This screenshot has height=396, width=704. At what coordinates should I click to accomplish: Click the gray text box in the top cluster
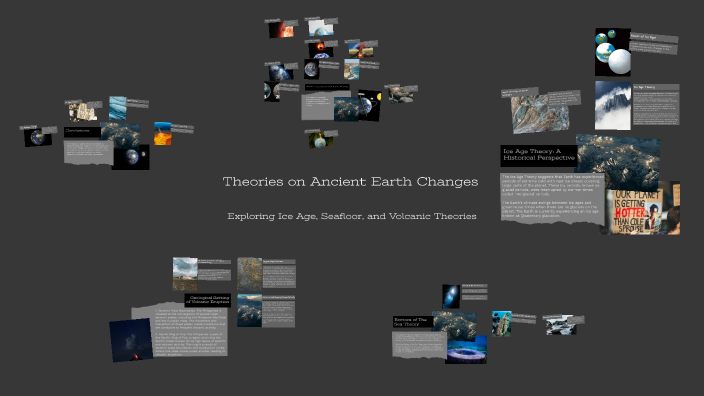click(x=326, y=106)
